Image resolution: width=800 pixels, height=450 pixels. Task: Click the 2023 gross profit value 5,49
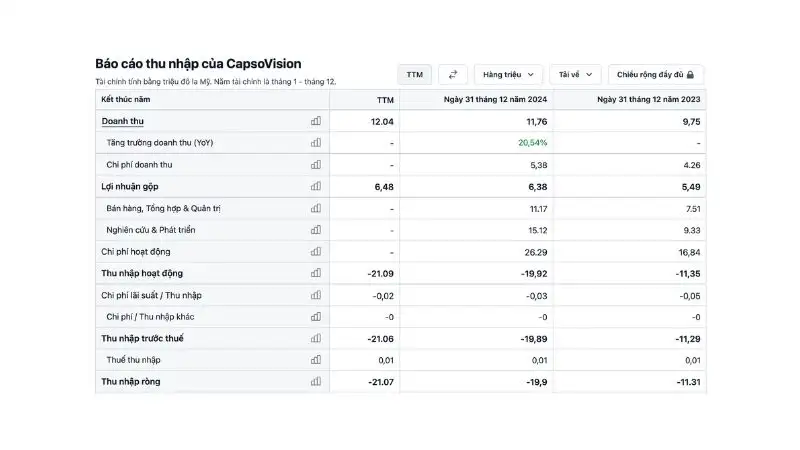(691, 187)
